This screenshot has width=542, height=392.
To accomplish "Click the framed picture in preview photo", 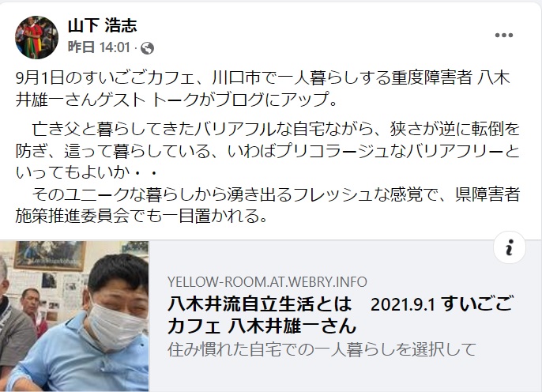I will coord(50,255).
